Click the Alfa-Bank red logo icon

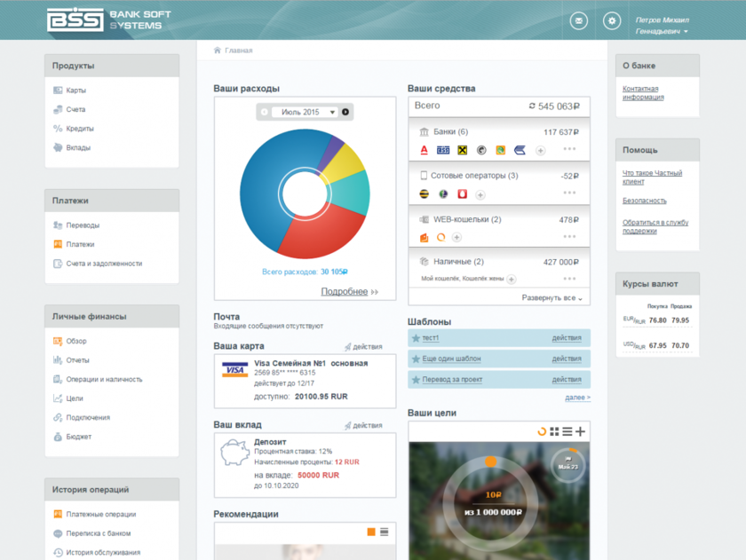coord(425,150)
